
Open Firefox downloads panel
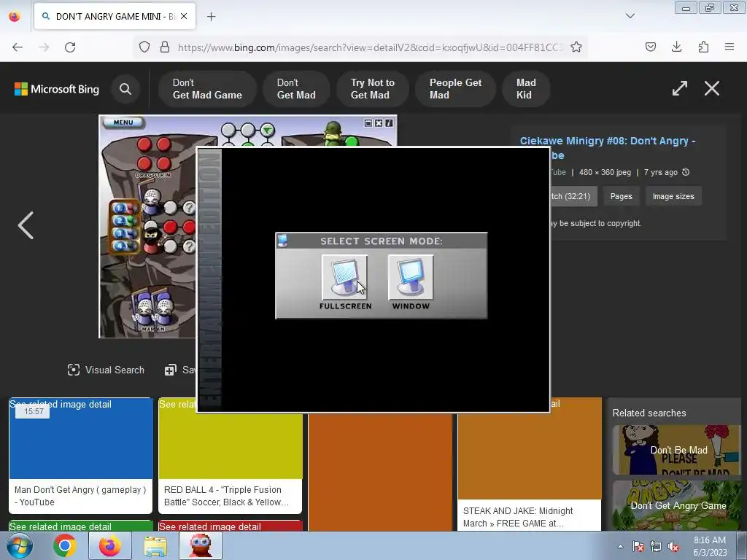coord(676,47)
